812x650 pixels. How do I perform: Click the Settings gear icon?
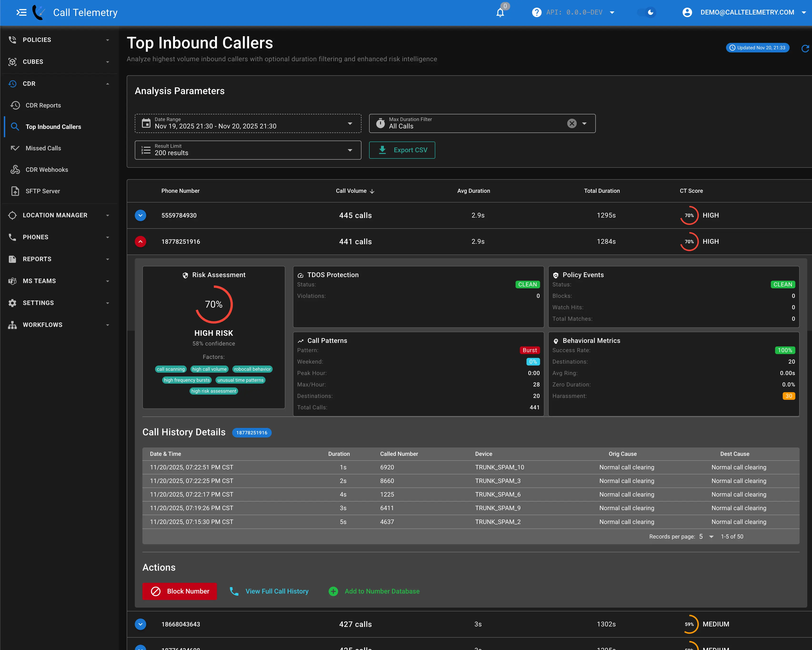[12, 303]
